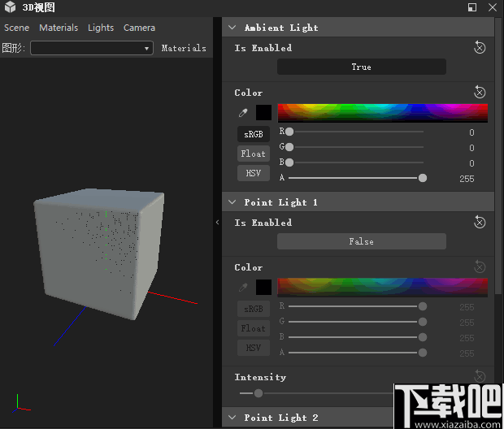
Task: Click the properties panel vertical scrollbar
Action: click(x=499, y=154)
